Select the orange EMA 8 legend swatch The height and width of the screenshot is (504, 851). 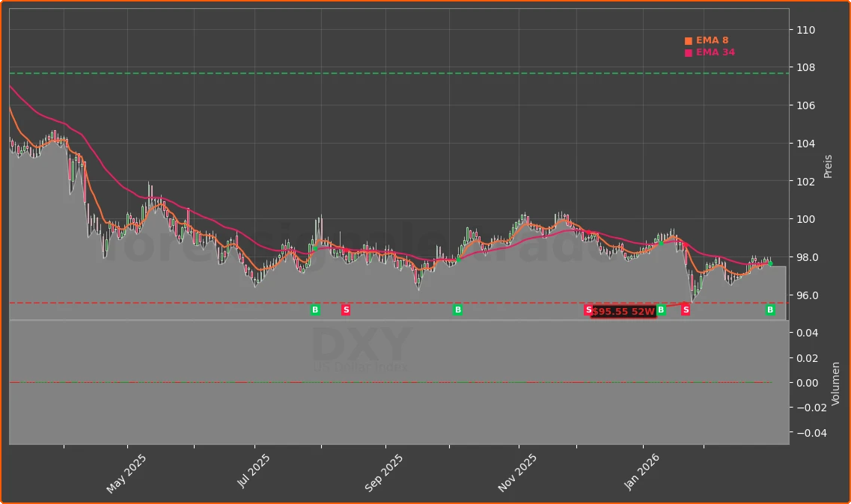coord(689,40)
